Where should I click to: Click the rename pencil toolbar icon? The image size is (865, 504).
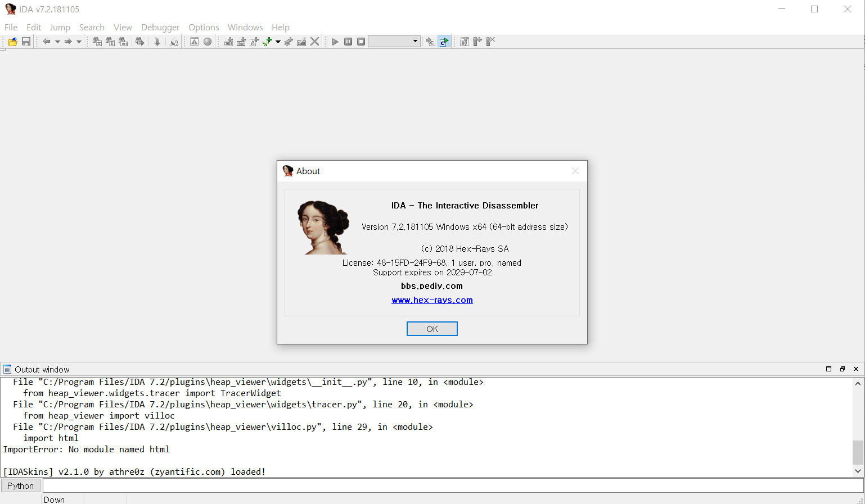coord(301,42)
